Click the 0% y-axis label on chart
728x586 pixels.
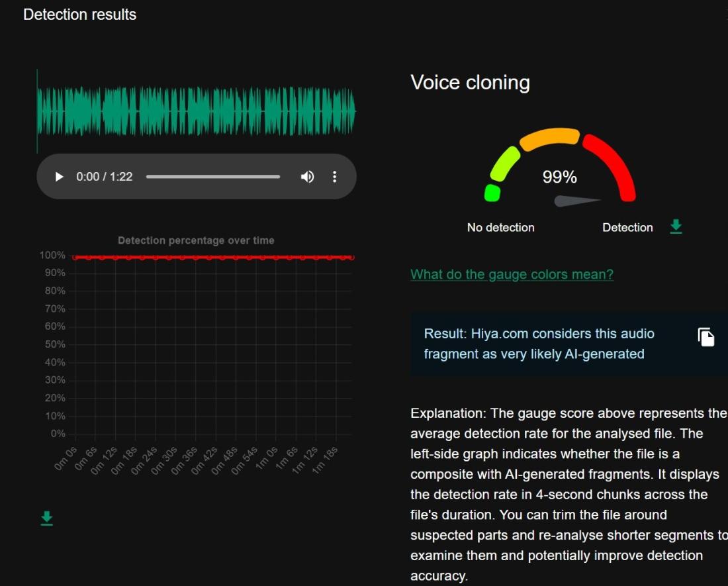(58, 434)
